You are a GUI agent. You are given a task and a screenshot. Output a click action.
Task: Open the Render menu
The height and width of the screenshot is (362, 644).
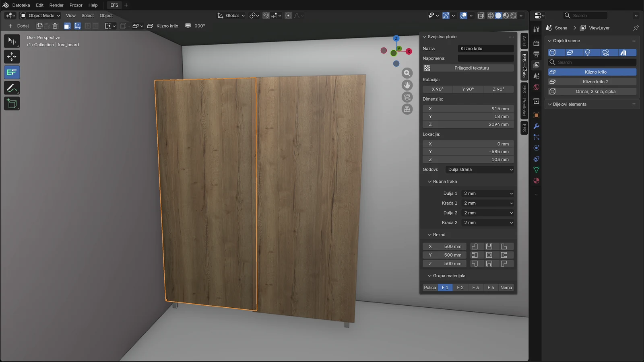coord(56,5)
